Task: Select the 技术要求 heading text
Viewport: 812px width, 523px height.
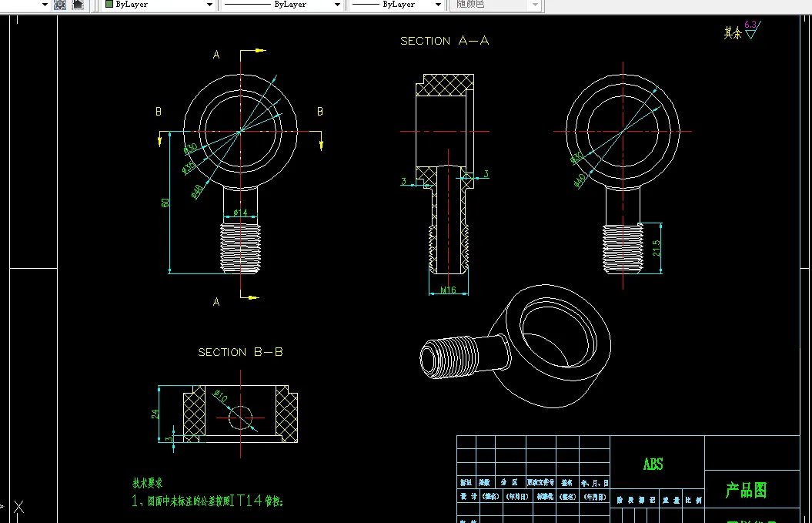Action: pos(148,483)
